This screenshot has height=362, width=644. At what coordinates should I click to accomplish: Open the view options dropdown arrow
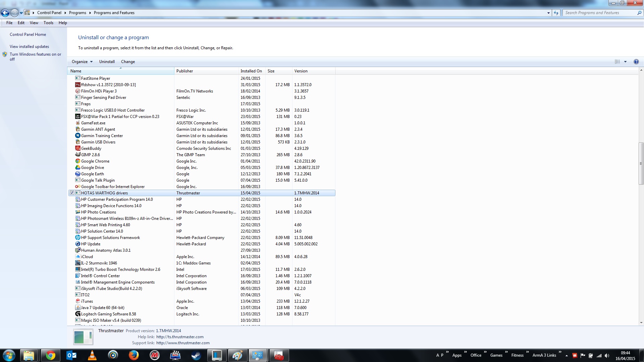pyautogui.click(x=625, y=62)
